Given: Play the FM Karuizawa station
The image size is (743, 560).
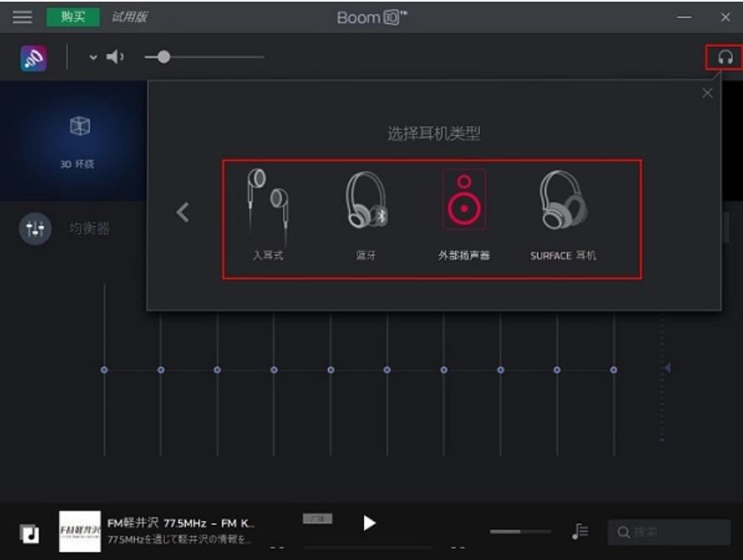Looking at the screenshot, I should click(x=369, y=523).
